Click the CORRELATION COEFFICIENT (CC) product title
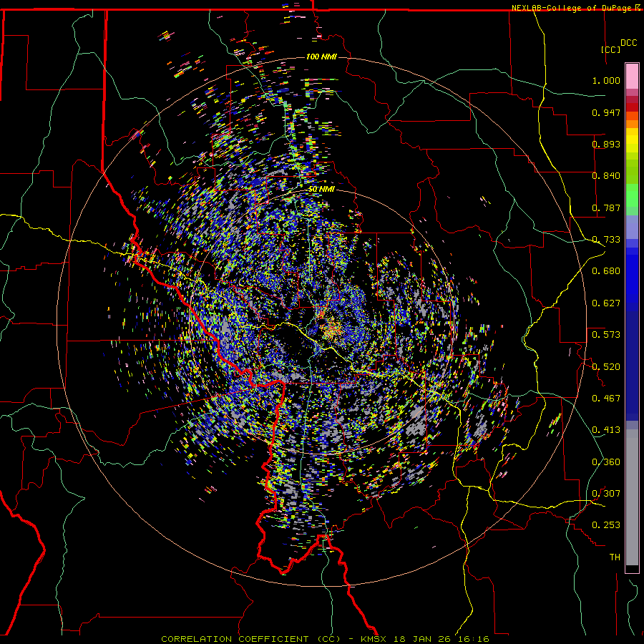This screenshot has height=644, width=644. pos(251,639)
